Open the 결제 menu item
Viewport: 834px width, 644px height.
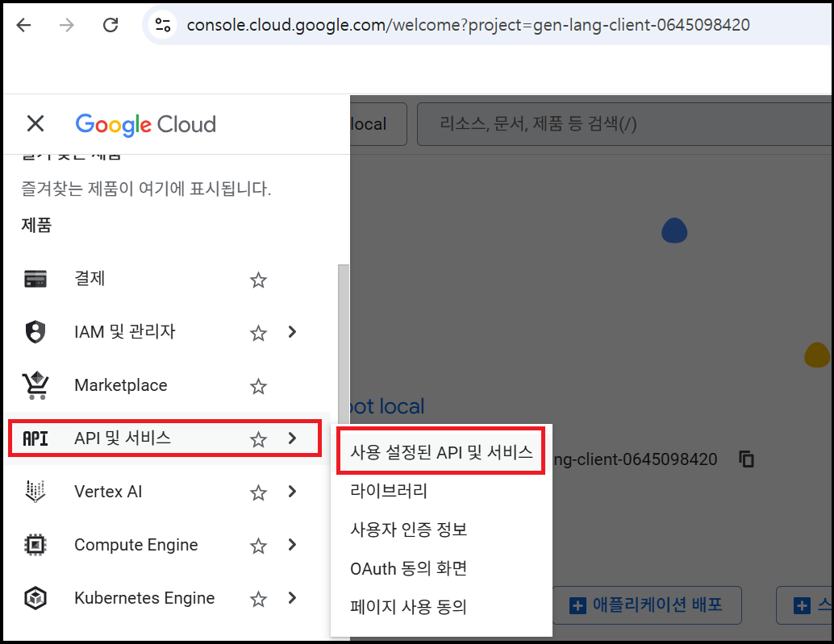(x=90, y=278)
